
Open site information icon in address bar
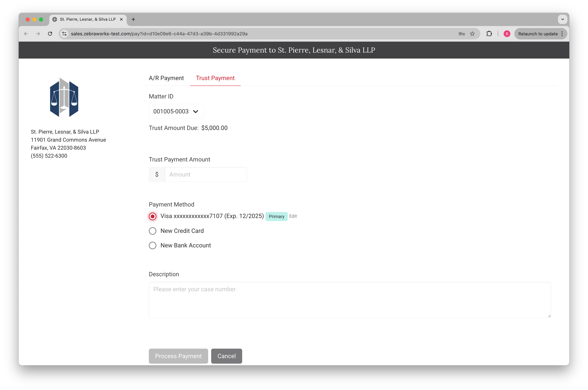[64, 34]
